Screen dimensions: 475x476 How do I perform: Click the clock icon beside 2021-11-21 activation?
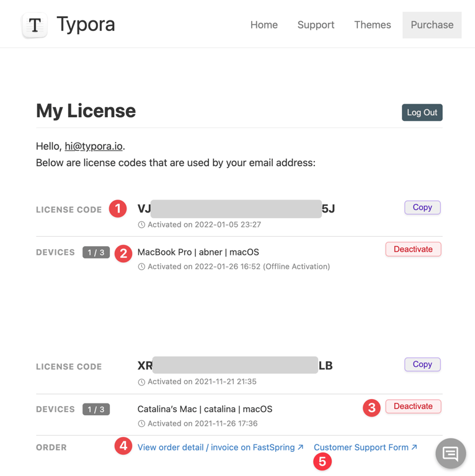(x=141, y=382)
